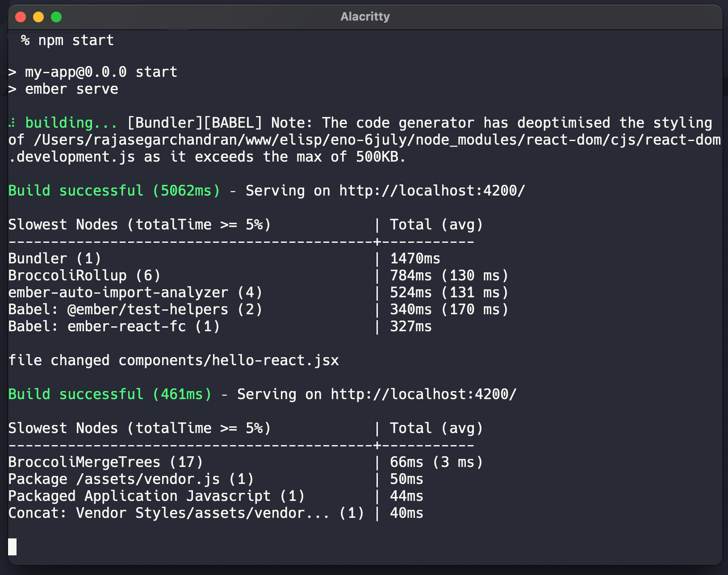Click the 'BroccoliMergeTrees (17)' row
Screen dimensions: 728x575
coord(105,462)
